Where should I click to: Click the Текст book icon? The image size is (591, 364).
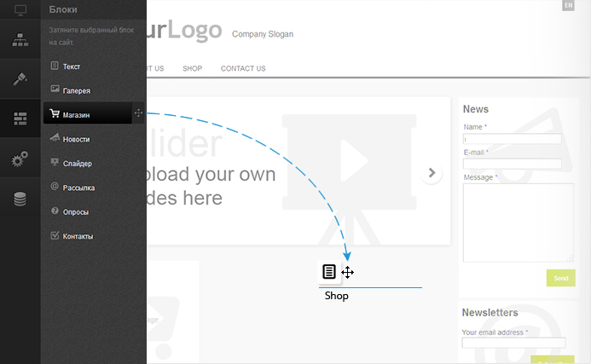click(x=55, y=66)
